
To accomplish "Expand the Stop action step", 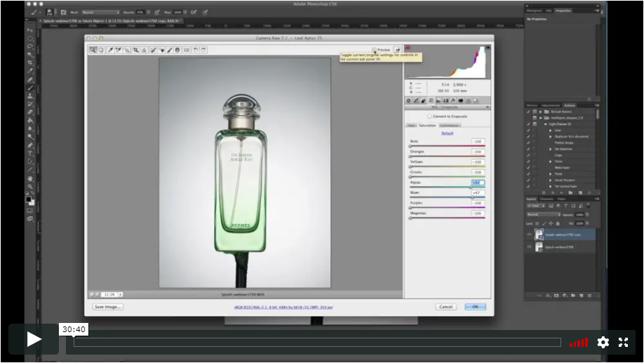I will click(551, 131).
